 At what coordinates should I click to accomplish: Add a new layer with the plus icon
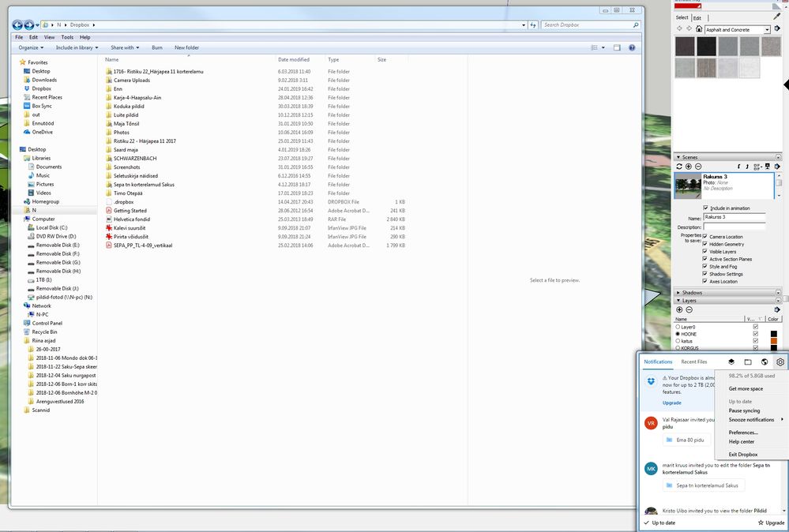pyautogui.click(x=679, y=309)
